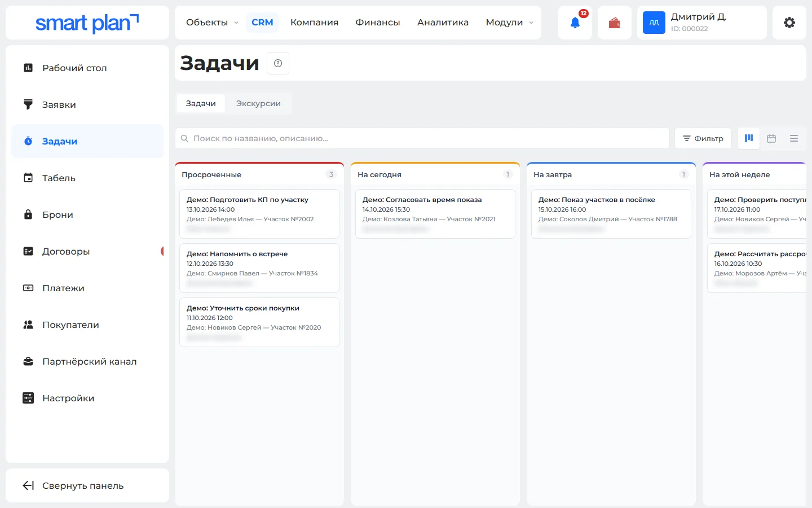Image resolution: width=812 pixels, height=508 pixels.
Task: Click the Рабочий стол dashboard icon
Action: tap(28, 68)
